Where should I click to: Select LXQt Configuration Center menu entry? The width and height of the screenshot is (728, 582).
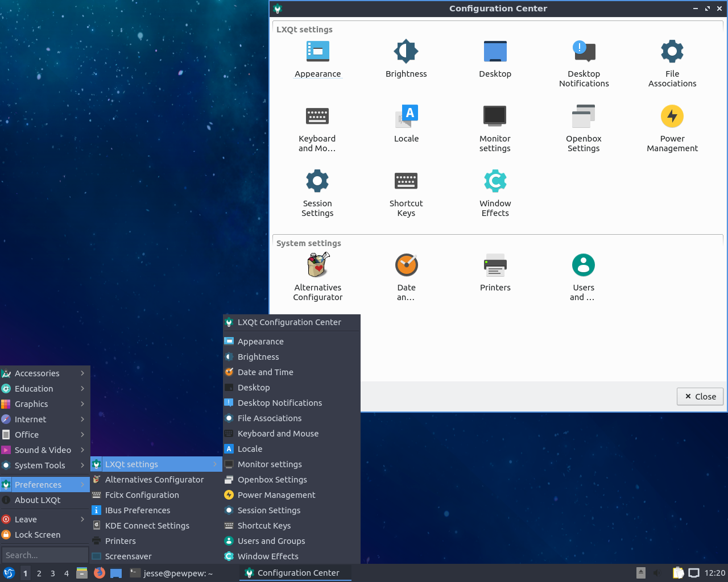(292, 322)
